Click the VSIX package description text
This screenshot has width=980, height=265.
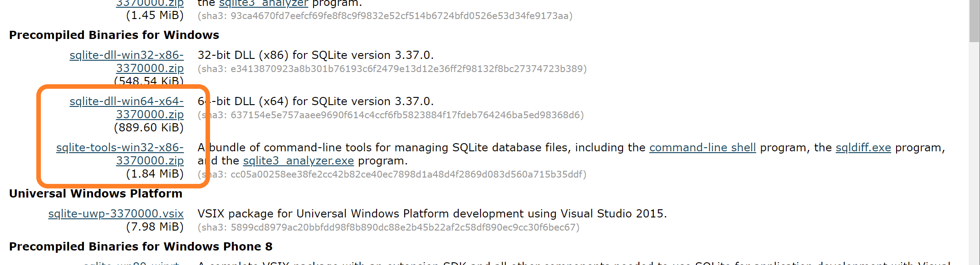tap(432, 214)
